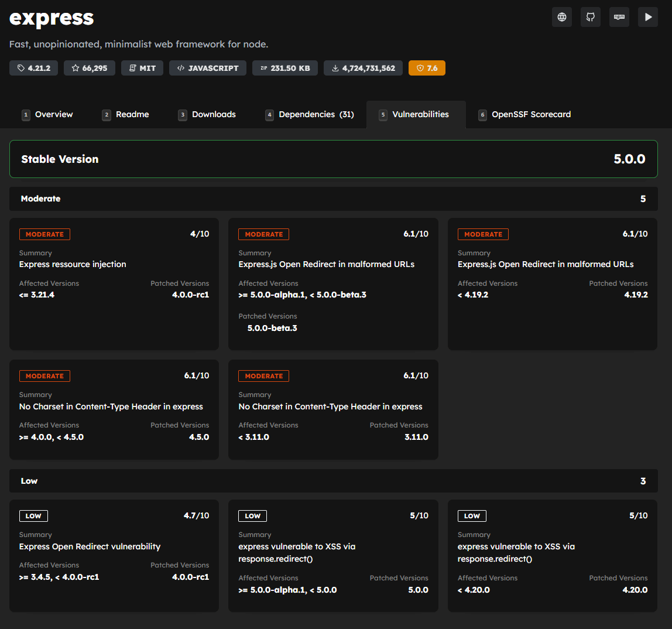Image resolution: width=672 pixels, height=629 pixels.
Task: Open the OpenSSF Scorecard tab
Action: 524,114
